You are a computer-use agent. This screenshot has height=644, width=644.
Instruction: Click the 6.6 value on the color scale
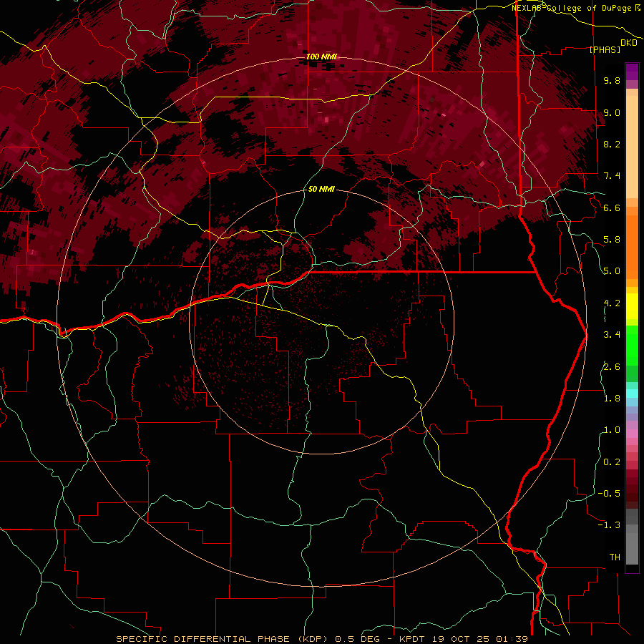pos(612,208)
